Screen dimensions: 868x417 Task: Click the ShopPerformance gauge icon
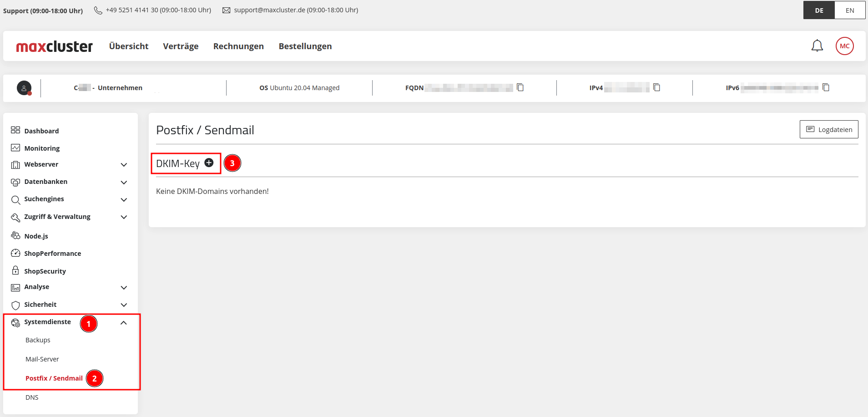[x=15, y=253]
